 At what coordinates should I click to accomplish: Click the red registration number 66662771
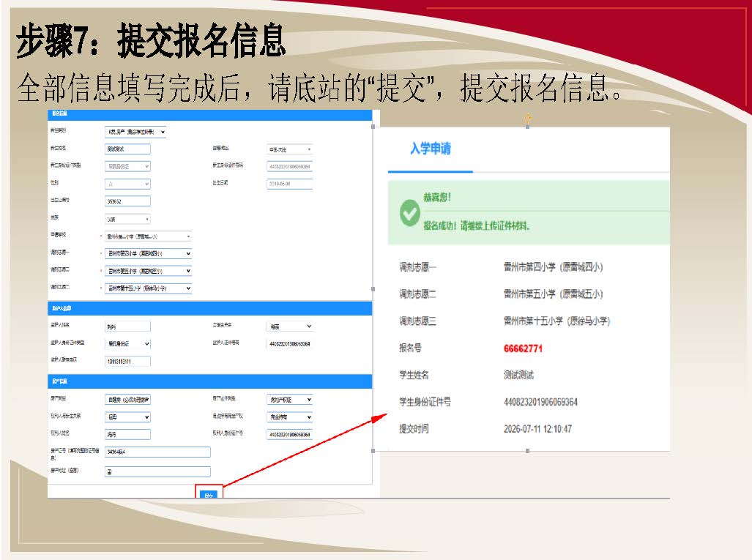pos(523,348)
